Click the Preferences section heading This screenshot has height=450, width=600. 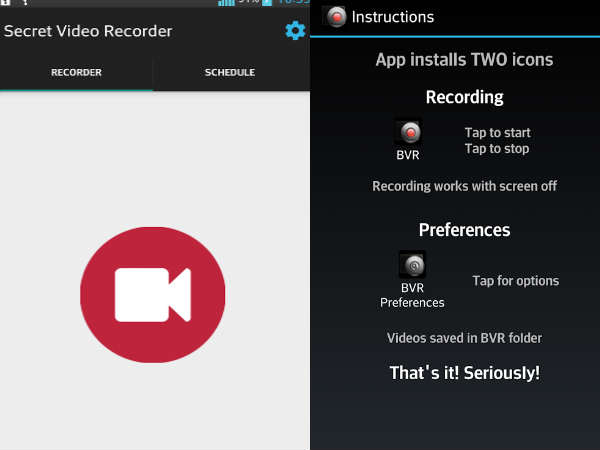click(464, 230)
